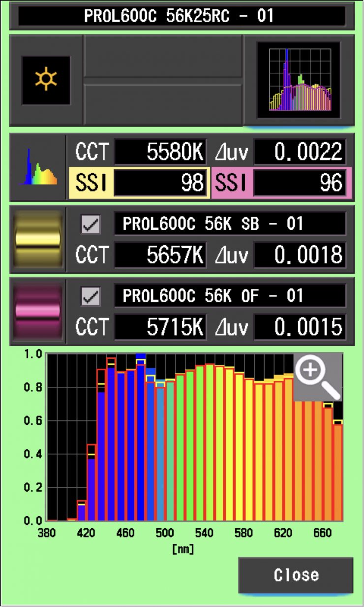Viewport: 364px width, 607px height.
Task: Click the 540 wavelength axis label
Action: click(x=204, y=534)
